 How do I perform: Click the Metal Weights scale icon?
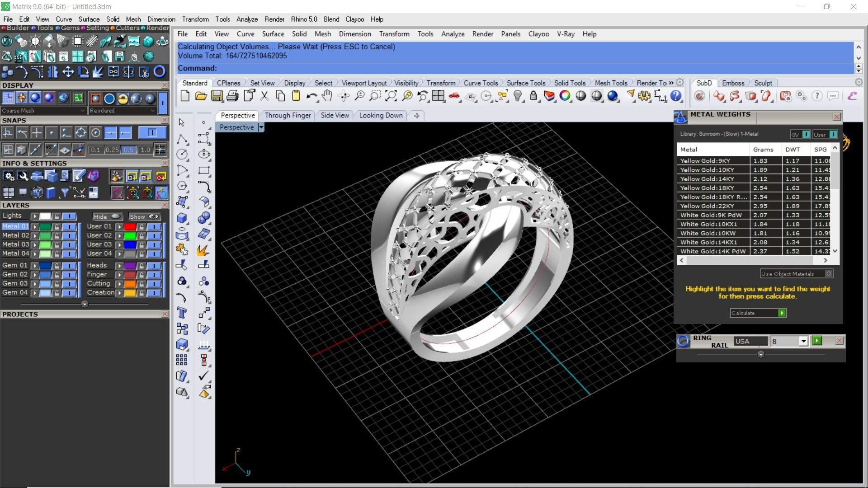pos(680,117)
